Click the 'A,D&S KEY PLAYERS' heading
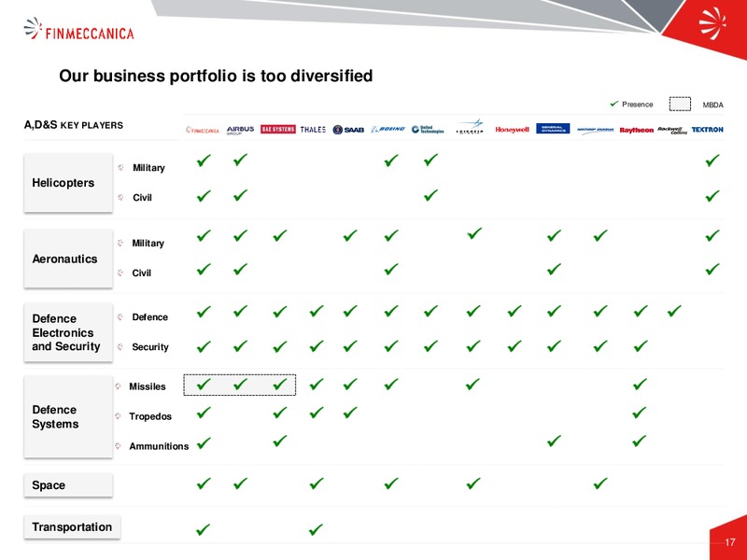The height and width of the screenshot is (560, 747). pos(74,125)
